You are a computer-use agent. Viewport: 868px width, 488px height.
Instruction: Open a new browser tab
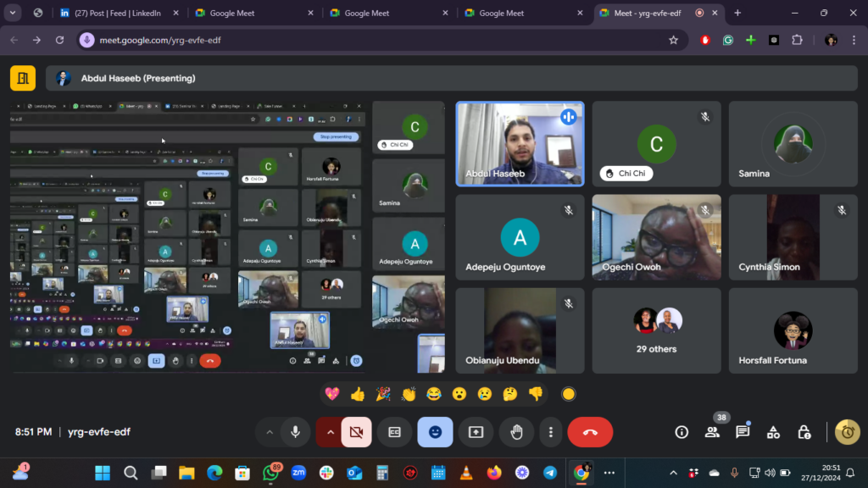(737, 13)
